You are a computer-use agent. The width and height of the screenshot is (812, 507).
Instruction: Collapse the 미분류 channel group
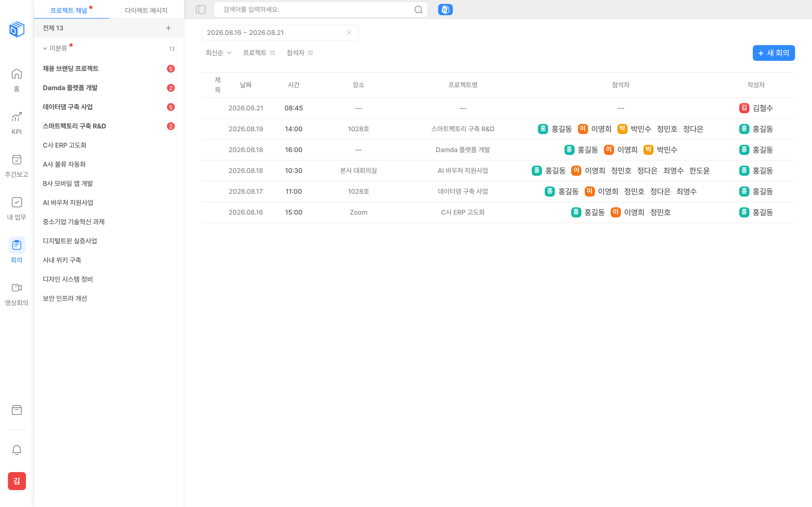click(x=45, y=49)
